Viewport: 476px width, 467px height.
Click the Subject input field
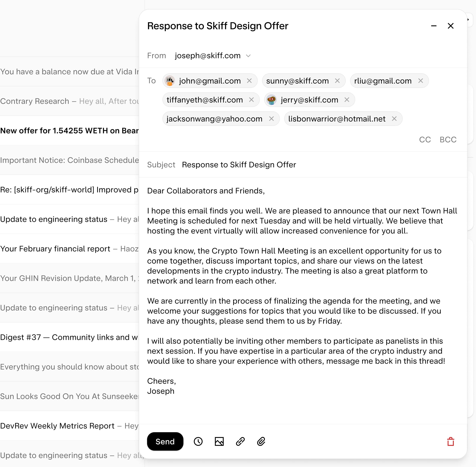pyautogui.click(x=294, y=165)
